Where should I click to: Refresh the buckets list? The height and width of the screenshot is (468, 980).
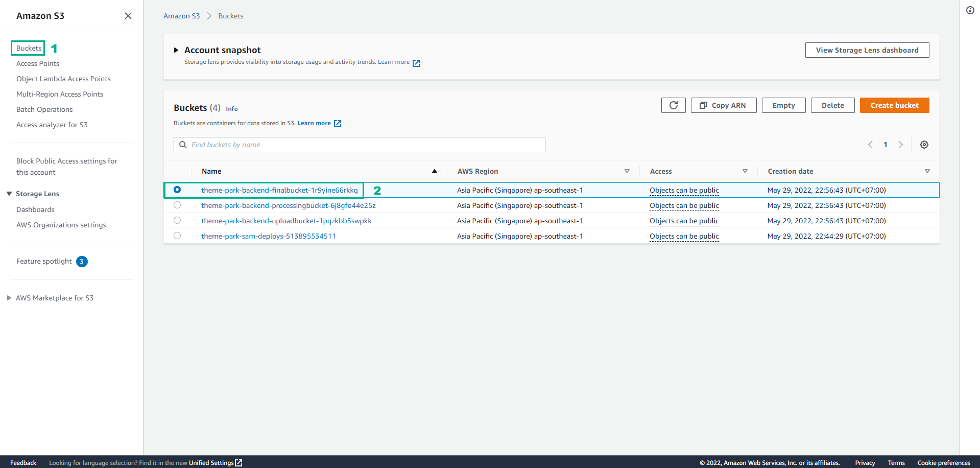click(674, 105)
